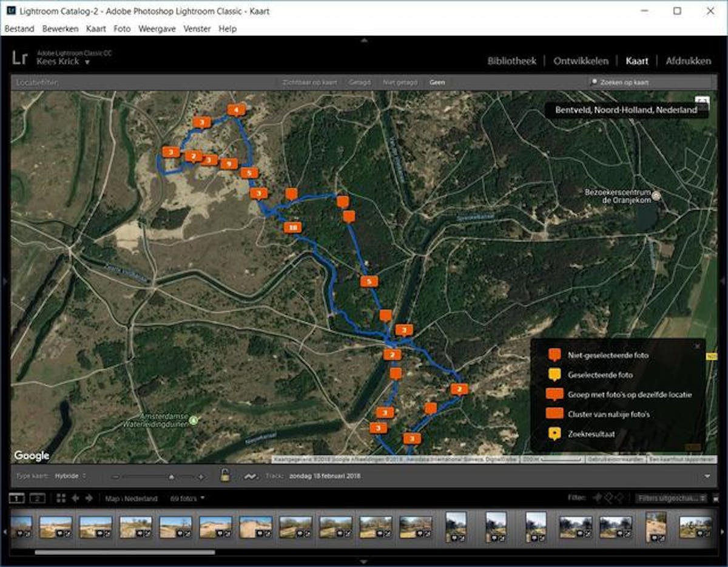Open the Venster menu
Screen dimensions: 728x567
(x=197, y=29)
